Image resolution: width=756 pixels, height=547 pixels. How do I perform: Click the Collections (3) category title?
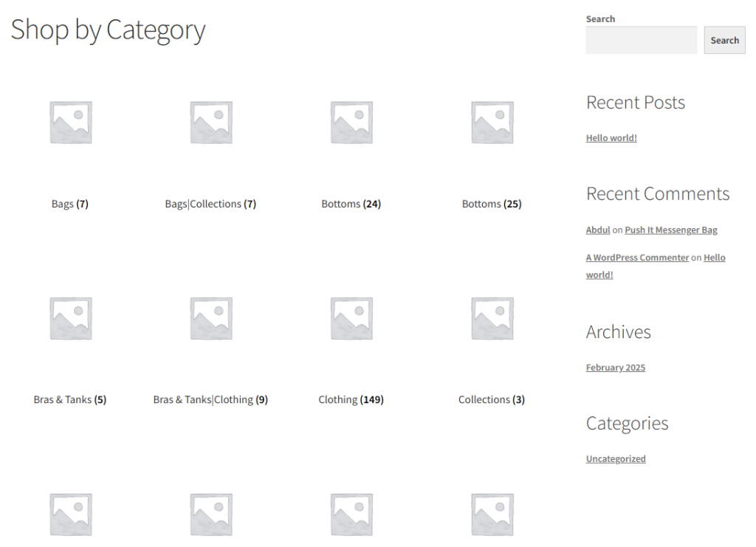pyautogui.click(x=492, y=399)
